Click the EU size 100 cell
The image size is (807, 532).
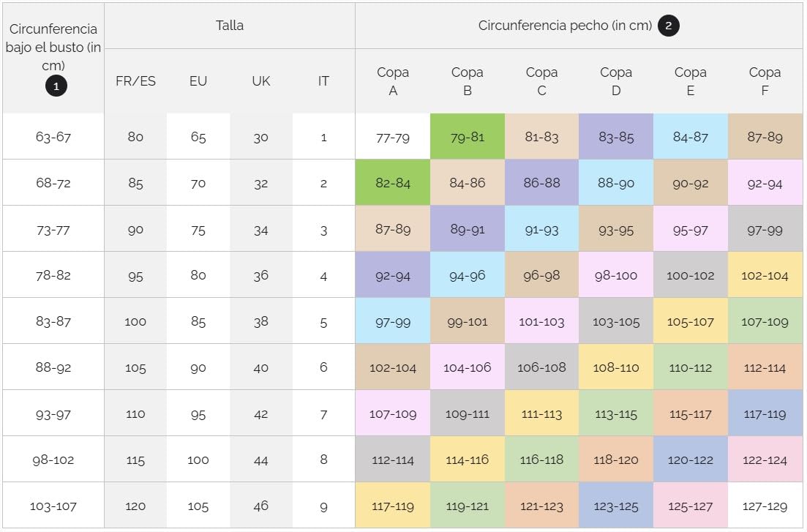tap(198, 460)
